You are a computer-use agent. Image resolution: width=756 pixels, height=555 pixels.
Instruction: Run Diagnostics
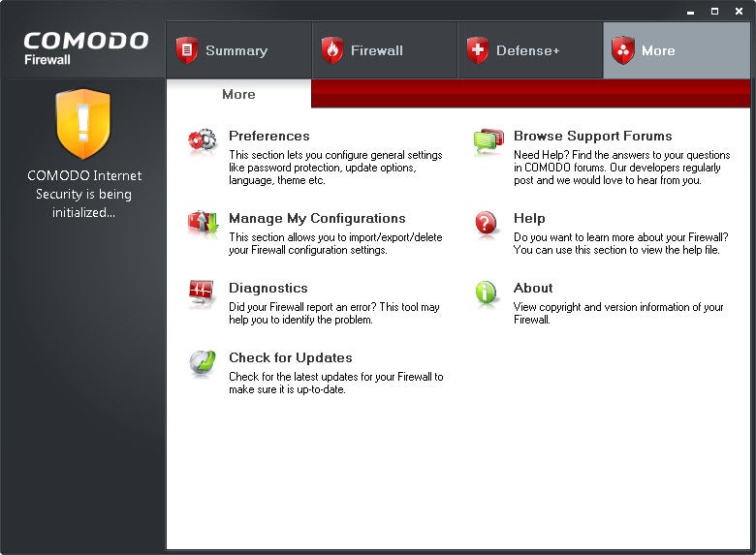[x=268, y=288]
